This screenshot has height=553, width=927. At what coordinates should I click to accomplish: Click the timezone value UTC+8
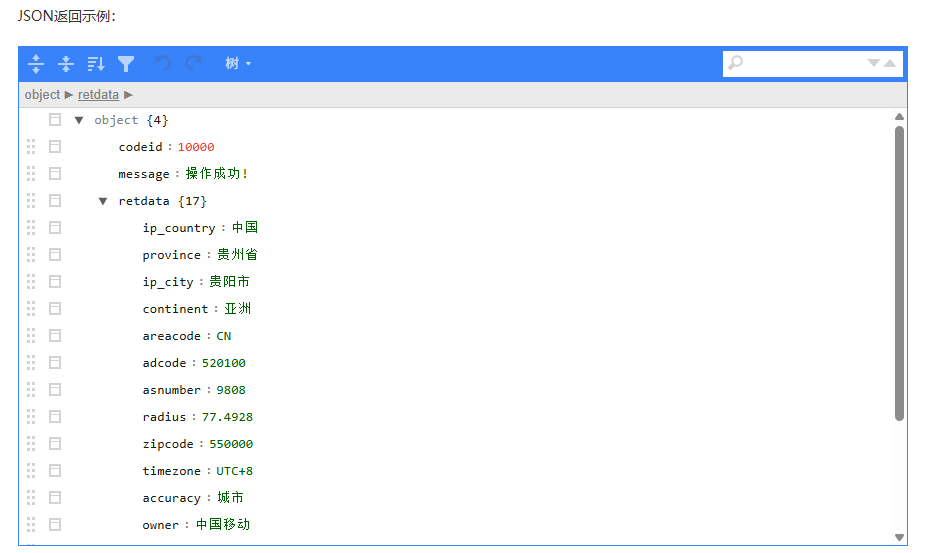coord(234,471)
